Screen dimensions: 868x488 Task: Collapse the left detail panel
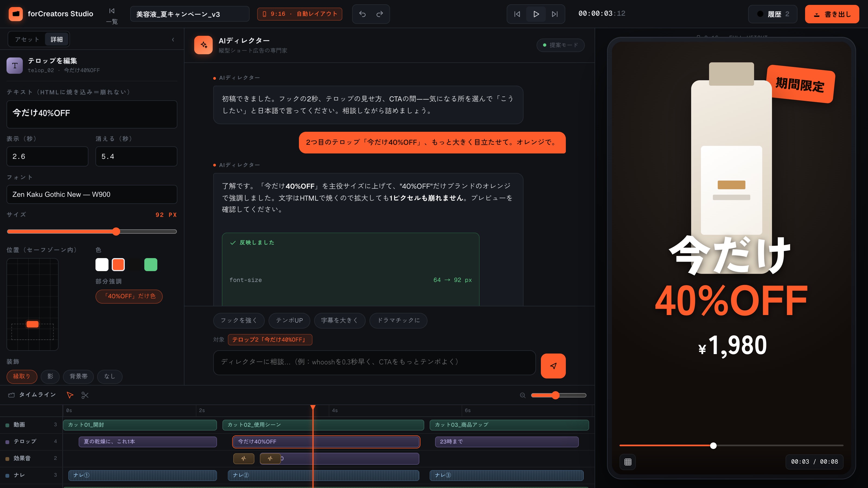[173, 40]
